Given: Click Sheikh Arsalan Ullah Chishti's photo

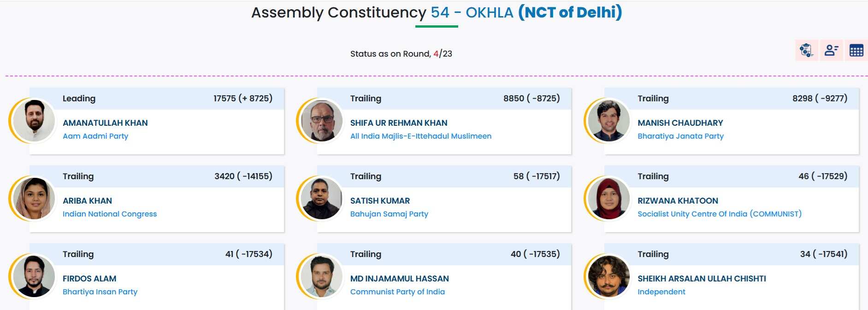Looking at the screenshot, I should [609, 276].
